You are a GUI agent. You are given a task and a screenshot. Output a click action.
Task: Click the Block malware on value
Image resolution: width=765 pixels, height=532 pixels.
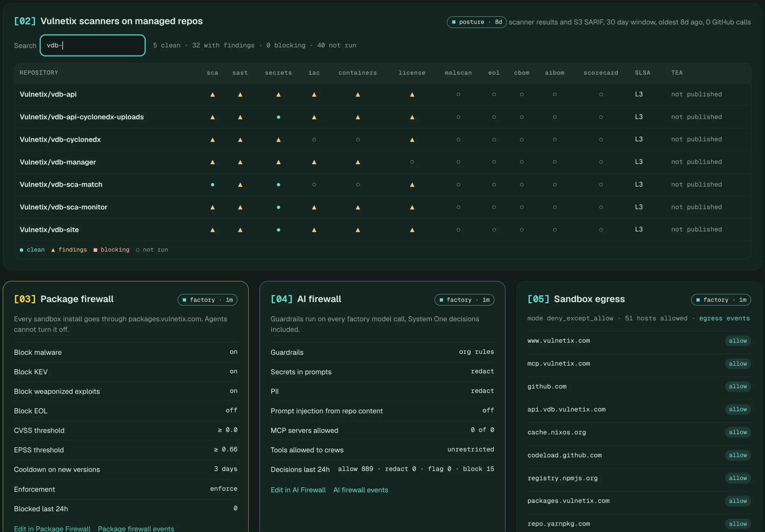click(234, 352)
